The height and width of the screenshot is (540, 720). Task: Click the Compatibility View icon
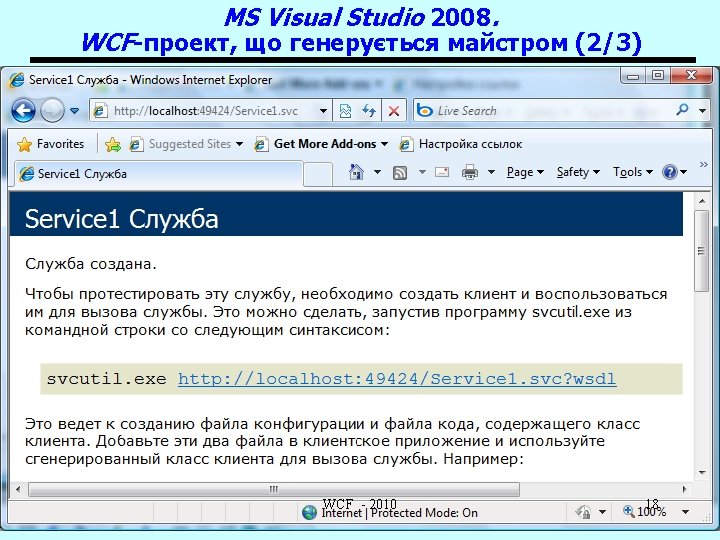pos(345,111)
